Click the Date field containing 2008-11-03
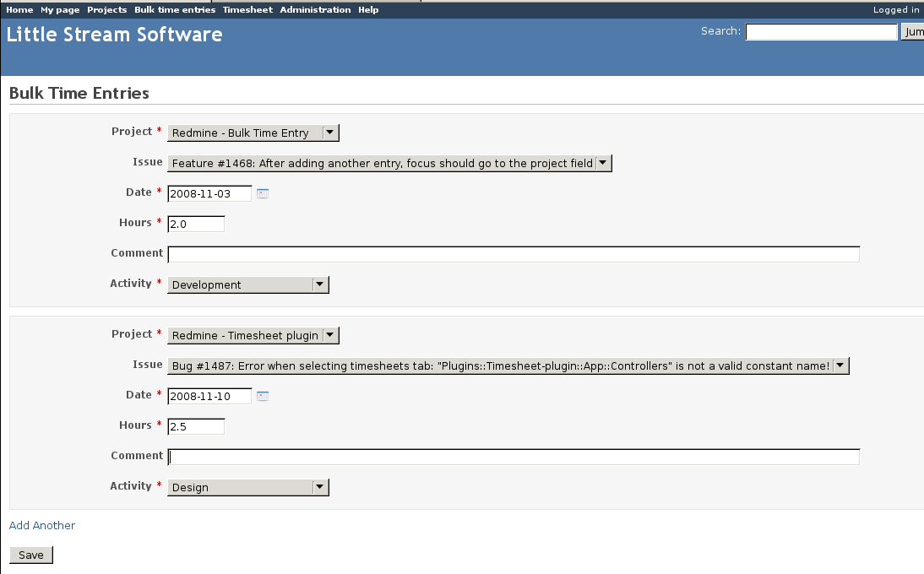 (209, 193)
